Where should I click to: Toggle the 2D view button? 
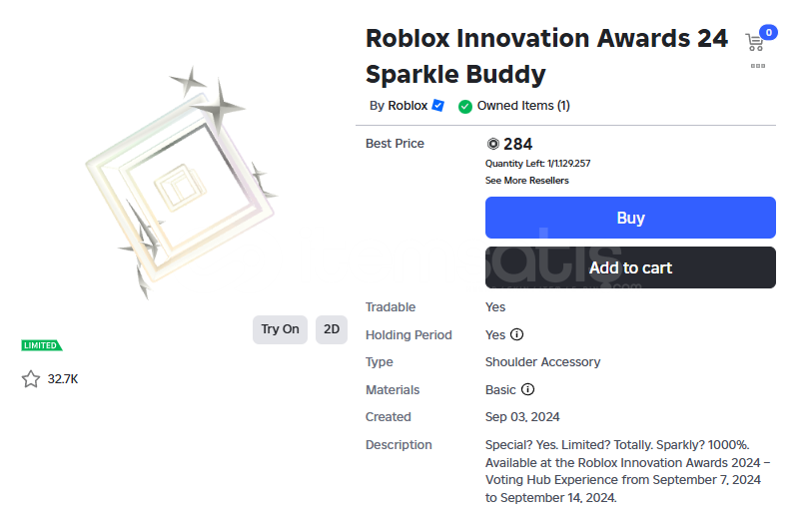(331, 329)
